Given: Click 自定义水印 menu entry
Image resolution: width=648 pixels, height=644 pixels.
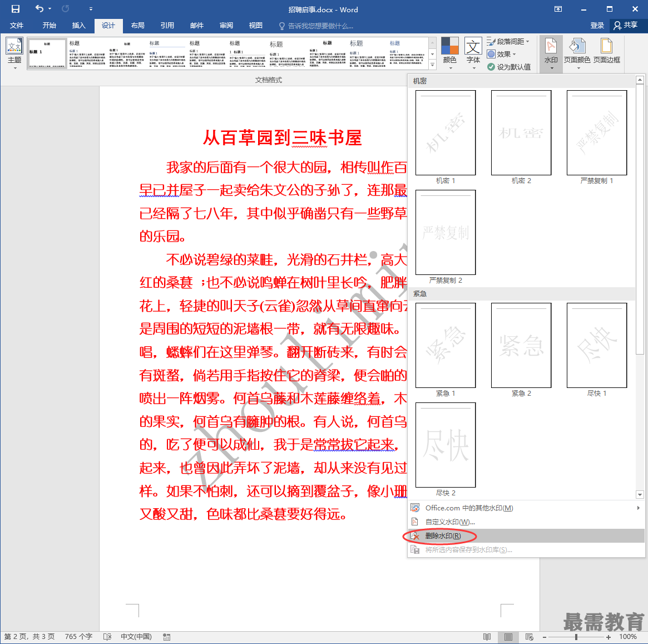Looking at the screenshot, I should point(526,522).
